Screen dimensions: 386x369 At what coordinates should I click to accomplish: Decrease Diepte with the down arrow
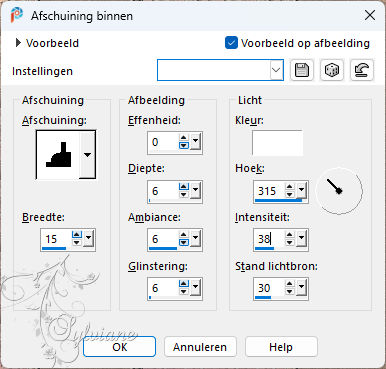point(184,194)
